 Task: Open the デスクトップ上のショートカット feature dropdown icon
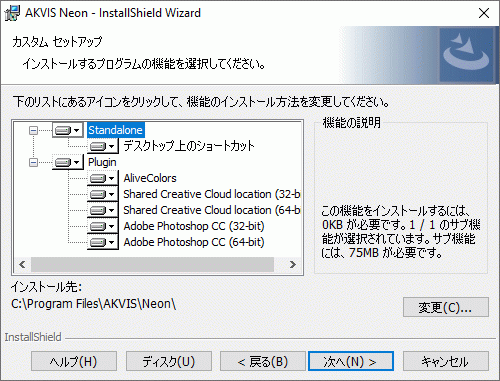[x=103, y=146]
